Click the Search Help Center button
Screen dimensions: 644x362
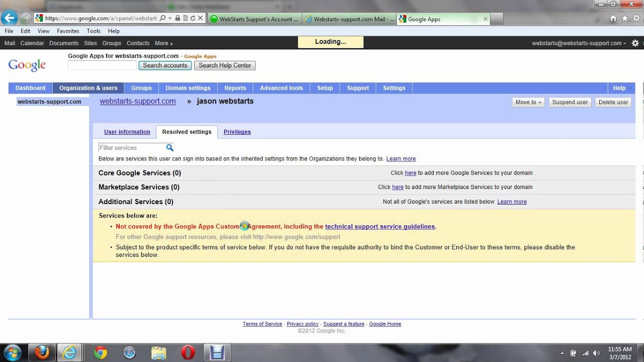click(x=225, y=65)
